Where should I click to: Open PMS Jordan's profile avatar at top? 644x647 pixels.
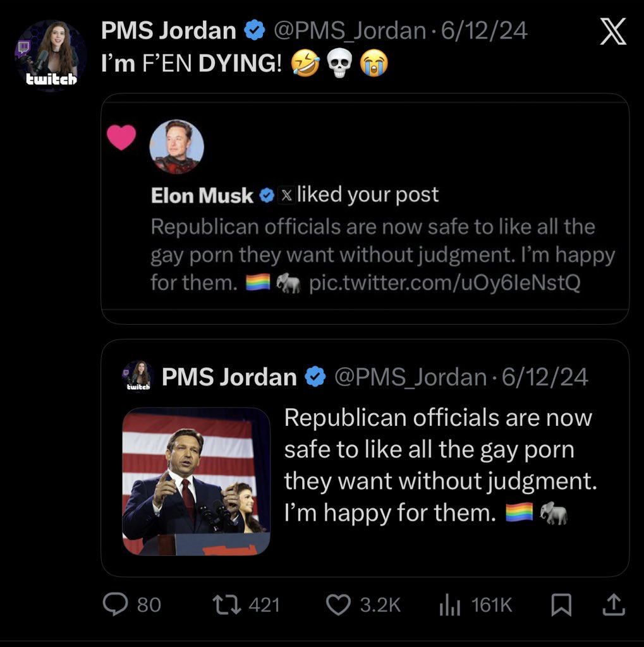click(x=51, y=55)
